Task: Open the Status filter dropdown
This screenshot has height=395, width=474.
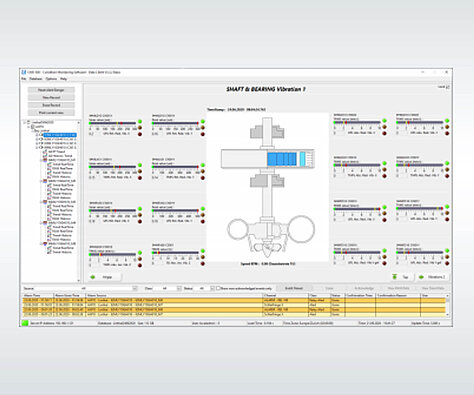Action: pos(212,288)
